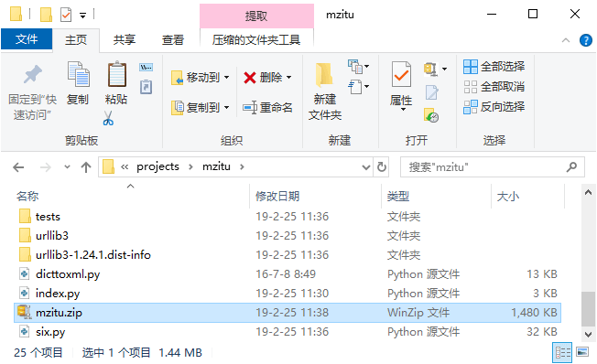The height and width of the screenshot is (364, 597).
Task: Open the View (查看) ribbon tab
Action: click(173, 39)
